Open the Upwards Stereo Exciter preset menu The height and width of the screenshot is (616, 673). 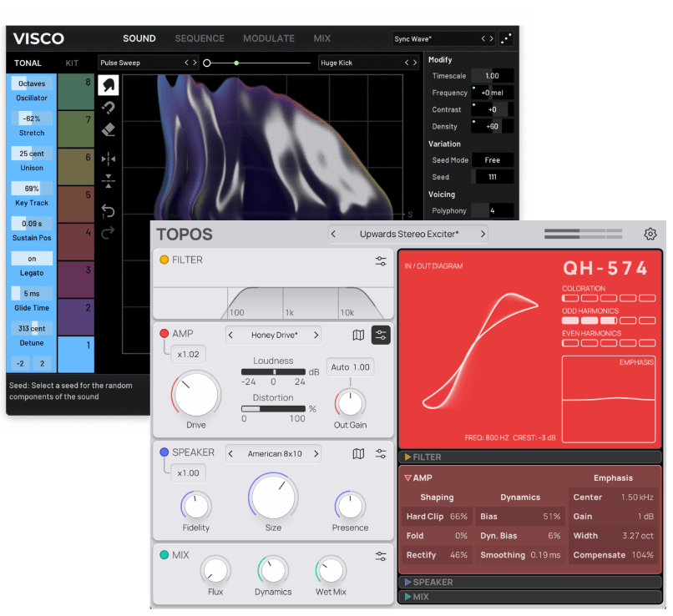pos(408,234)
